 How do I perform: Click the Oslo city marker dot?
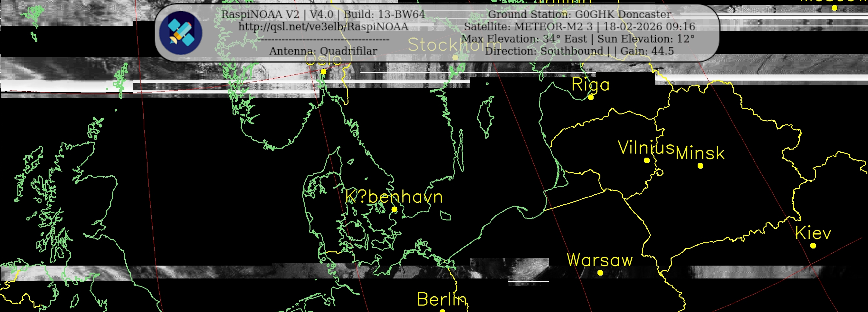click(x=323, y=72)
